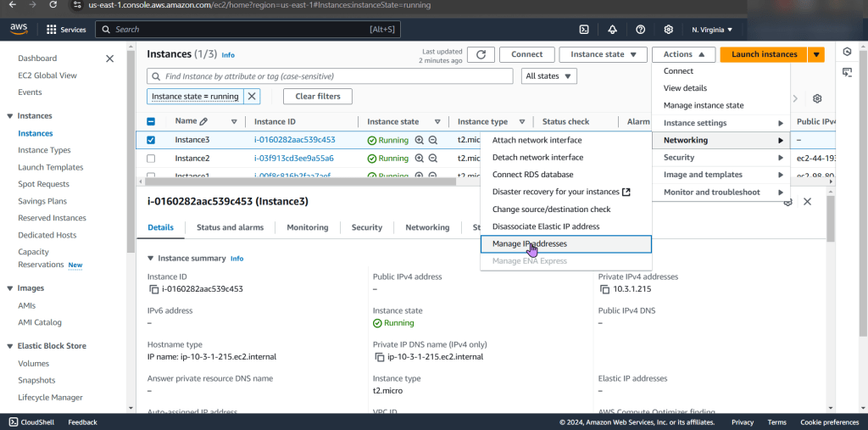The height and width of the screenshot is (430, 868).
Task: Click the Launch instances button
Action: (x=764, y=54)
